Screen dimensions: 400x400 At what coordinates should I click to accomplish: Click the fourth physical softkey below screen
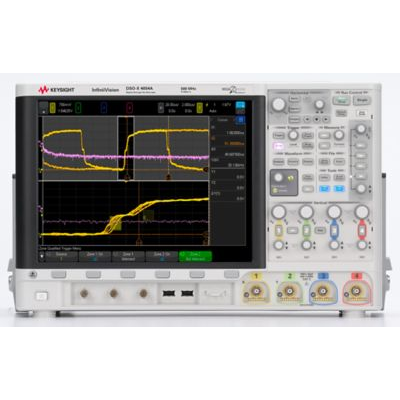click(162, 274)
